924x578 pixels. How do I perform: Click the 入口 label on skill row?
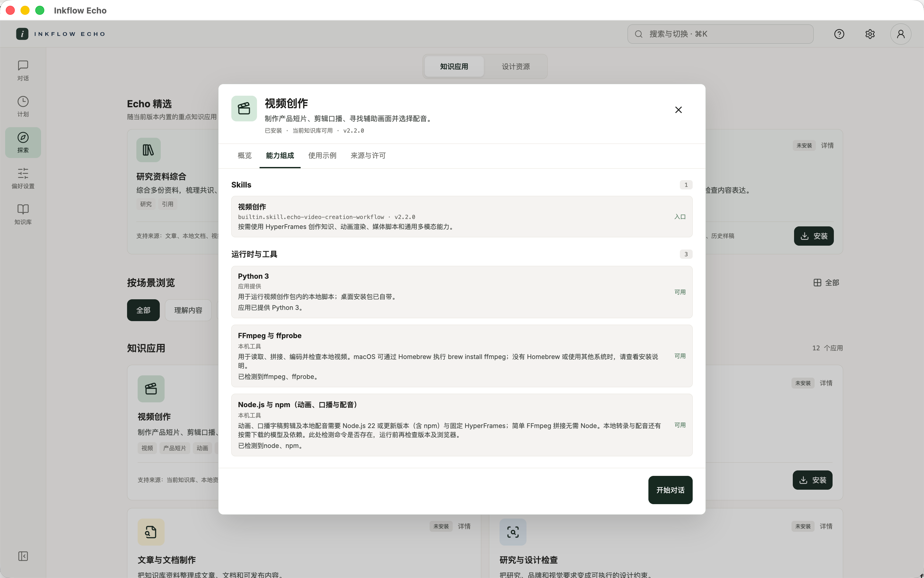pyautogui.click(x=680, y=216)
